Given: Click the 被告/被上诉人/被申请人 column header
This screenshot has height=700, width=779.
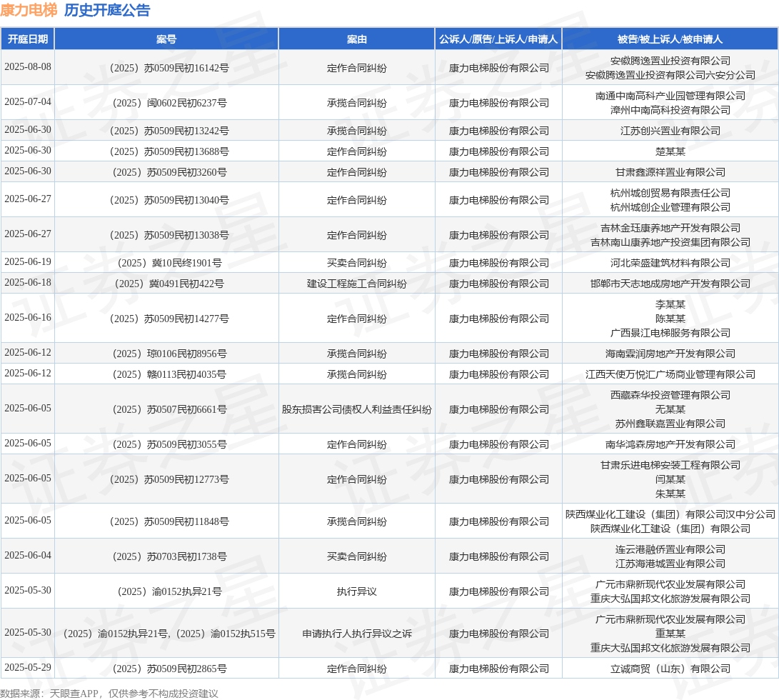Looking at the screenshot, I should [x=670, y=39].
